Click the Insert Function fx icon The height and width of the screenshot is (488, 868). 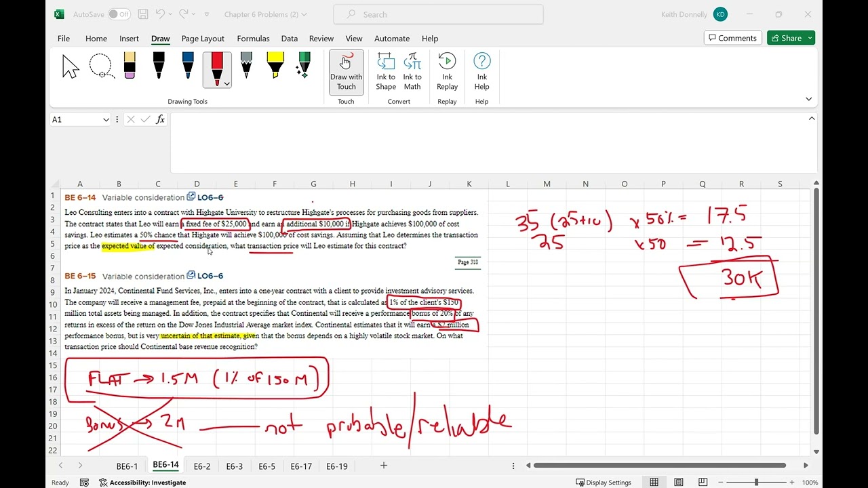160,119
